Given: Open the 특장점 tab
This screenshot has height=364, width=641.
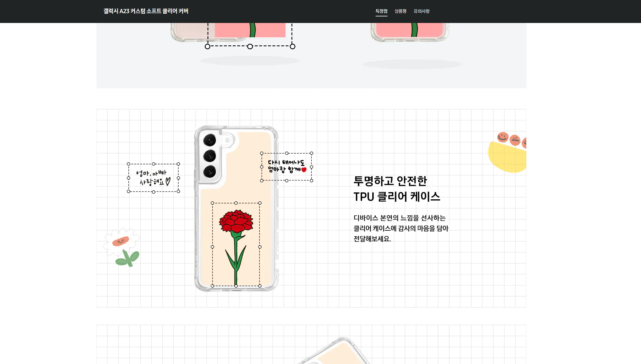Looking at the screenshot, I should pos(381,11).
